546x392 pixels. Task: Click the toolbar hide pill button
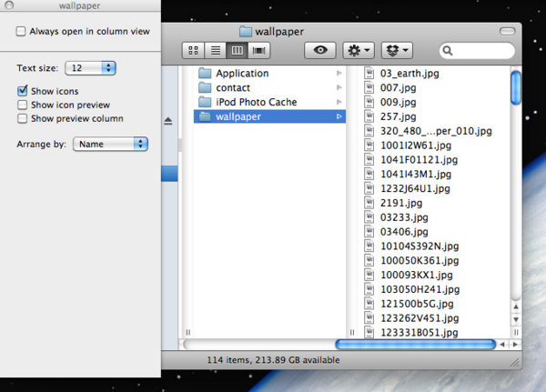click(508, 31)
